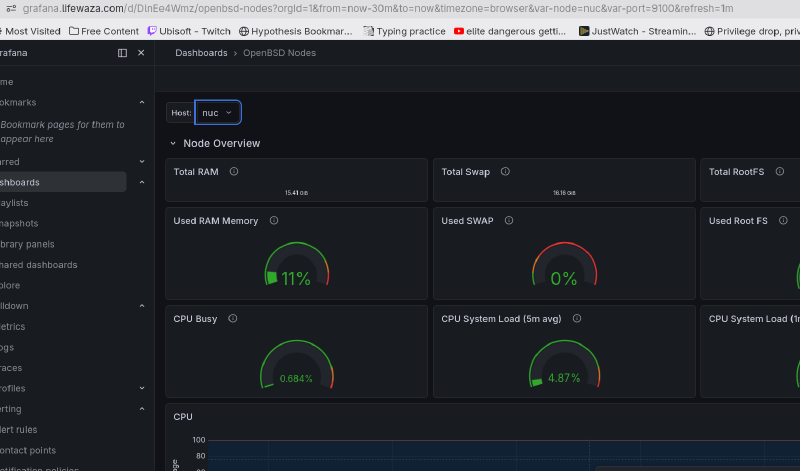Open the Used RAM Memory info icon
800x471 pixels.
(x=274, y=220)
